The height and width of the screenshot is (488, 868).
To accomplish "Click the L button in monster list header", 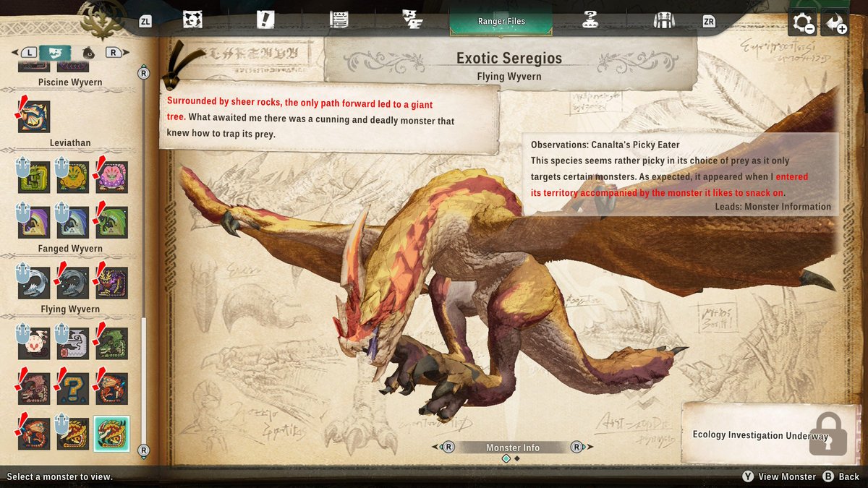I will pos(28,52).
